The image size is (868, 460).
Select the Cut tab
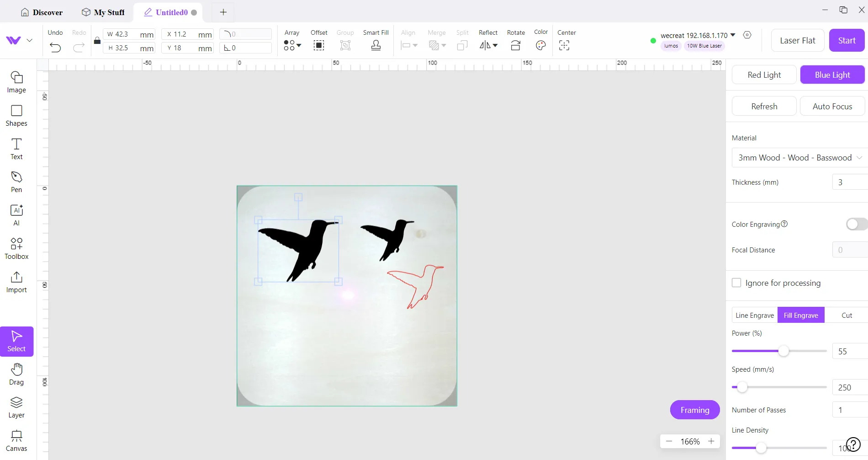847,315
